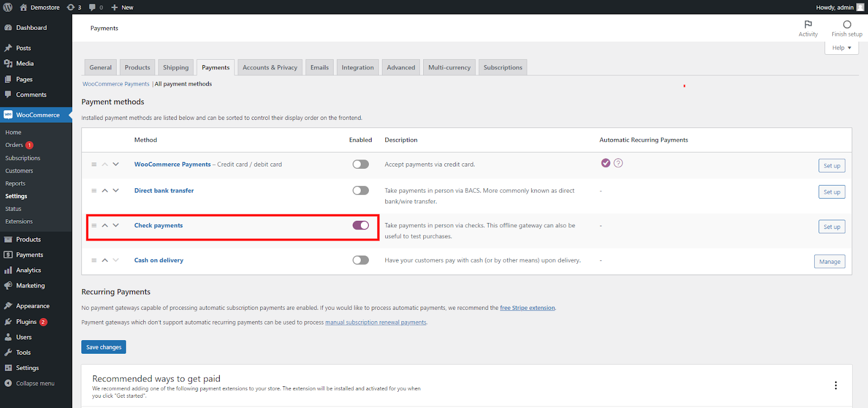Screen dimensions: 868x408
Task: Move Check payments up with chevron
Action: (x=105, y=225)
